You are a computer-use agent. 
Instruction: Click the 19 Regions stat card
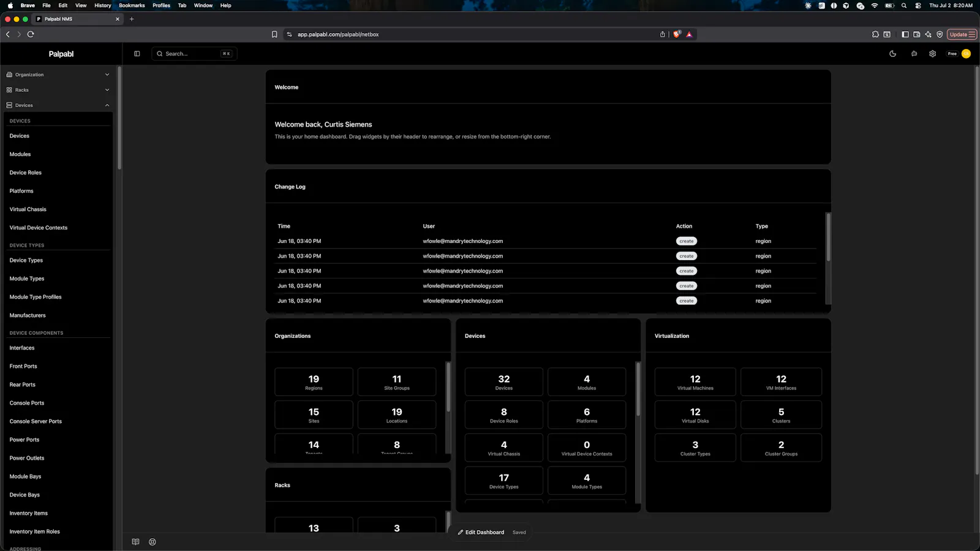(314, 382)
